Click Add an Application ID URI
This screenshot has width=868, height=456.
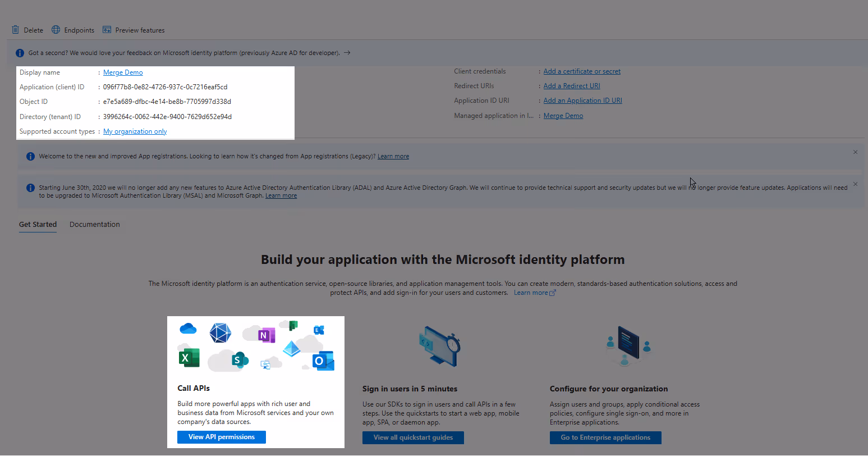pyautogui.click(x=583, y=101)
